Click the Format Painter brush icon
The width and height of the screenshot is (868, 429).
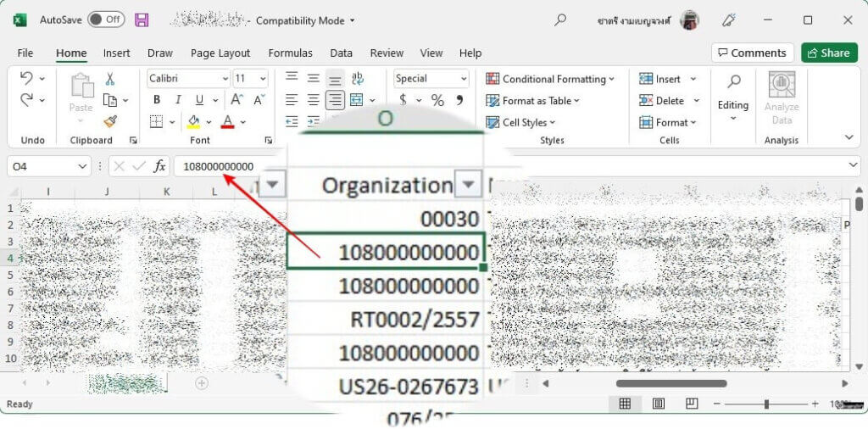109,121
